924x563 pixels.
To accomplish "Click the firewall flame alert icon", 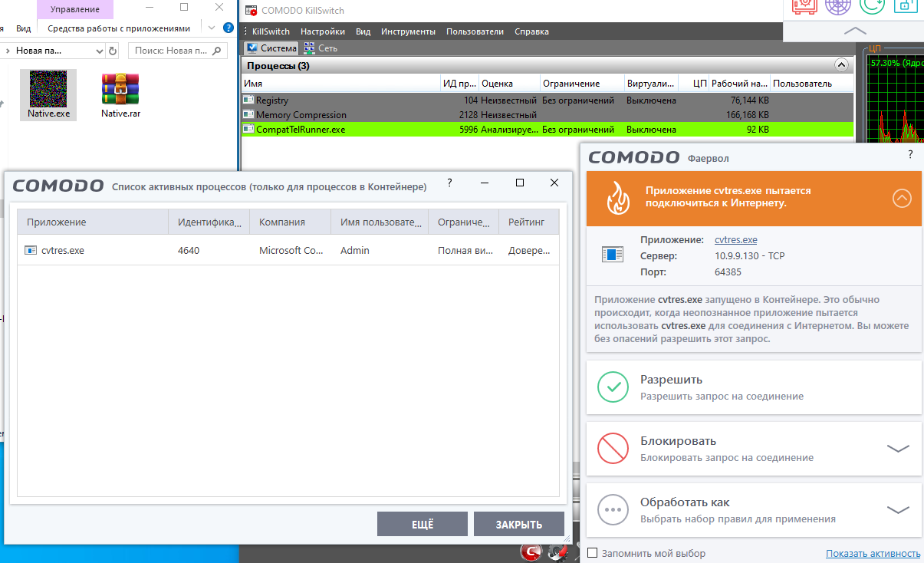I will coord(618,198).
